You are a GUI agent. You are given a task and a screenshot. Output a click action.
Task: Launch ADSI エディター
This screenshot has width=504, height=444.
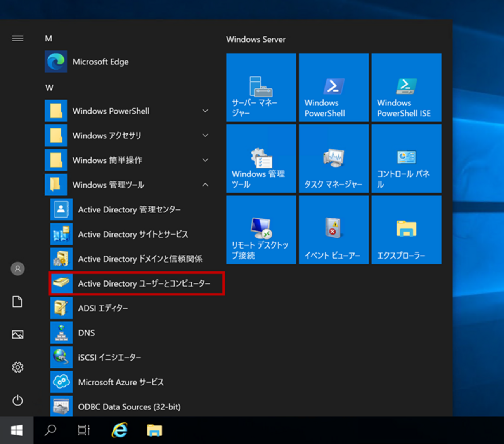pyautogui.click(x=103, y=308)
